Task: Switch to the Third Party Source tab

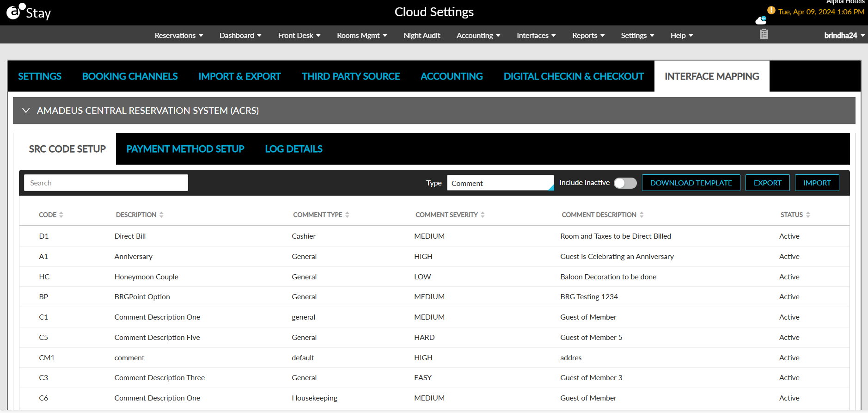Action: click(x=351, y=76)
